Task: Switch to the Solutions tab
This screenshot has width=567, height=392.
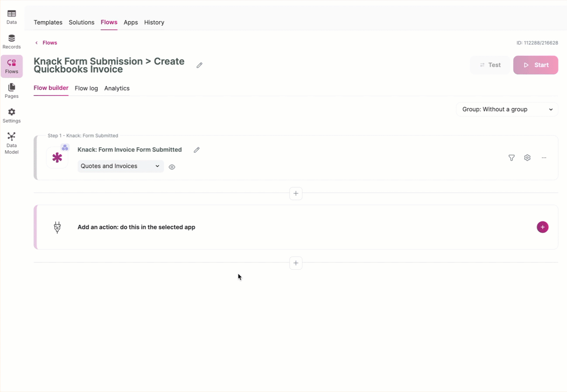Action: (82, 22)
